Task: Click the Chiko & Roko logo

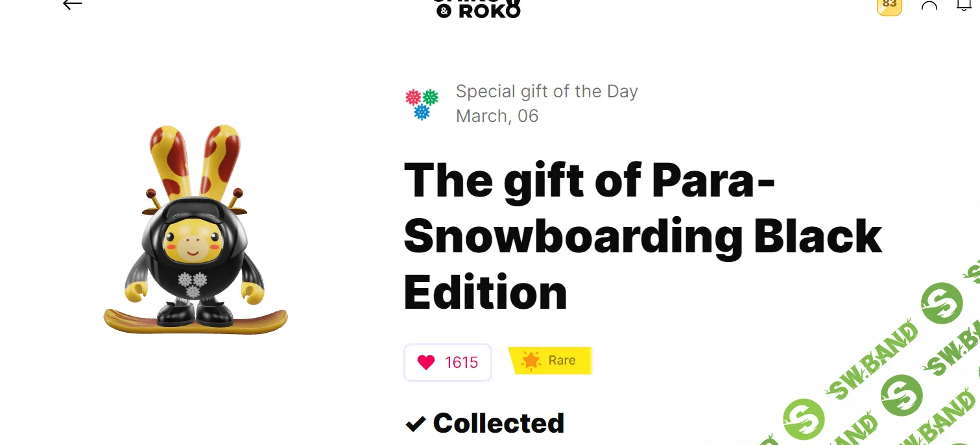Action: point(479,8)
